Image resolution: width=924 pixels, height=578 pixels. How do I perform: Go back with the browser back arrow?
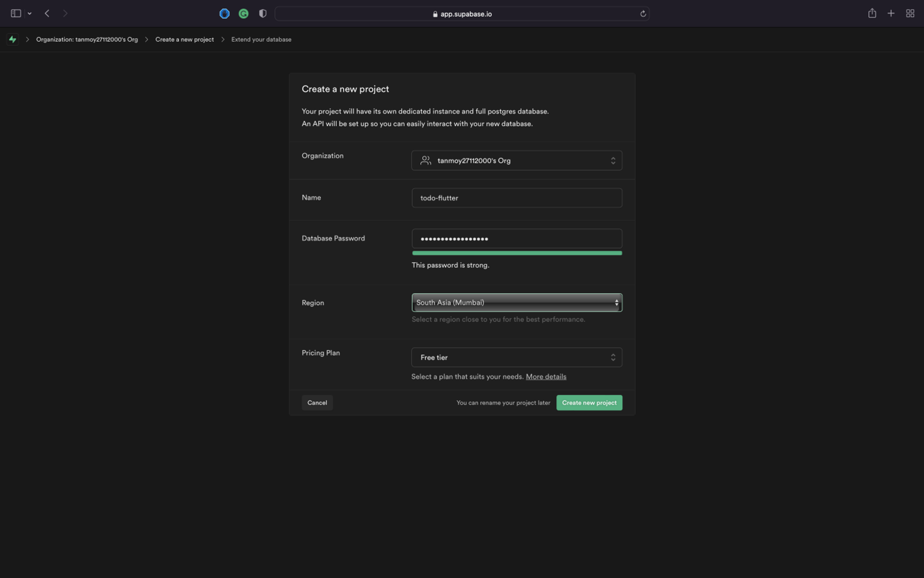47,13
